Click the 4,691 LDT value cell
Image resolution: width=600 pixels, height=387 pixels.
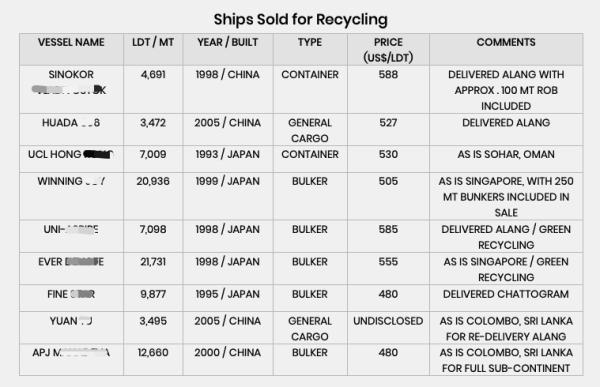click(x=153, y=90)
